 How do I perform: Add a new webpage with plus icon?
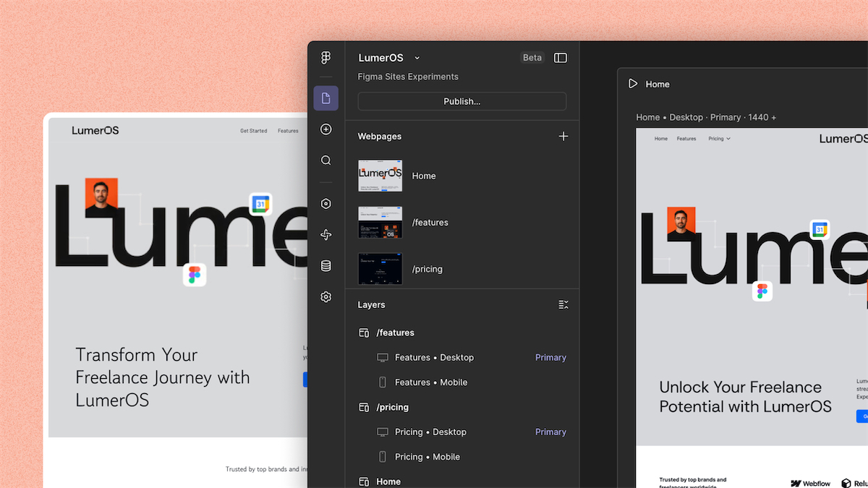click(x=563, y=137)
